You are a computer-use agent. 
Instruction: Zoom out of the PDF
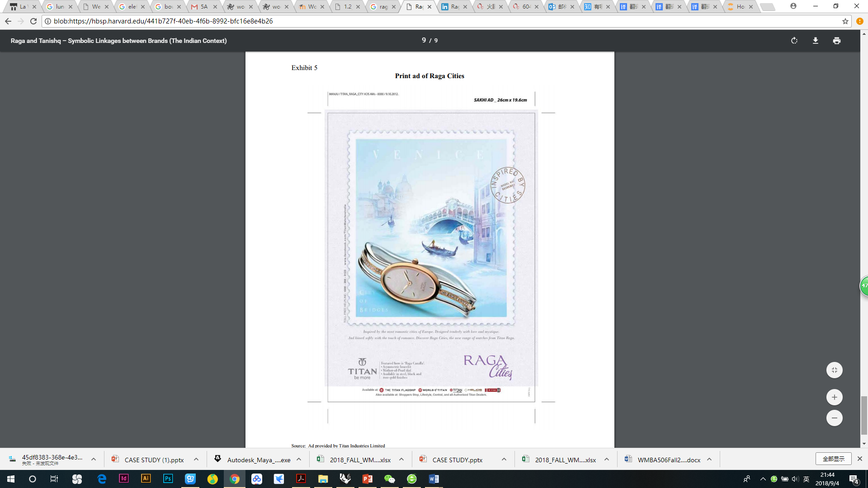835,418
